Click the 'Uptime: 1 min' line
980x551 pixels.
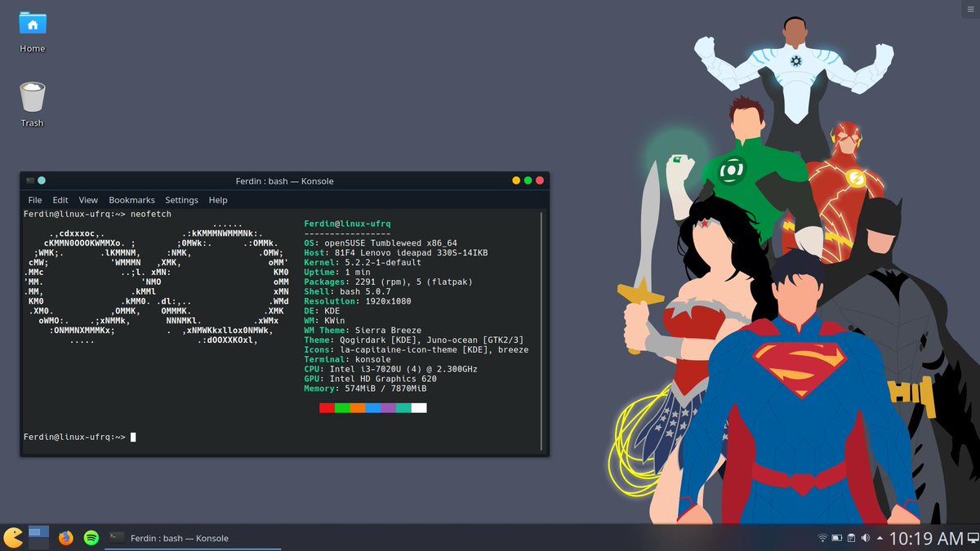pos(337,273)
